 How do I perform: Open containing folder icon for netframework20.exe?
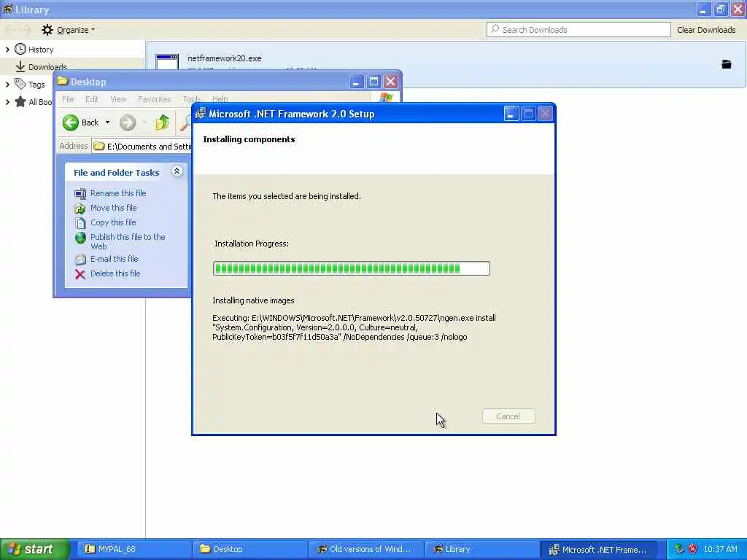(x=726, y=64)
